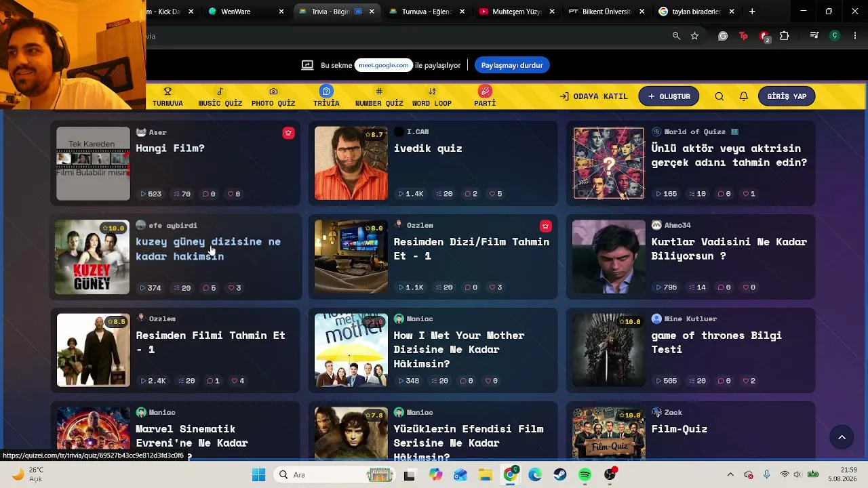Click the OLUŞTUR button

669,96
